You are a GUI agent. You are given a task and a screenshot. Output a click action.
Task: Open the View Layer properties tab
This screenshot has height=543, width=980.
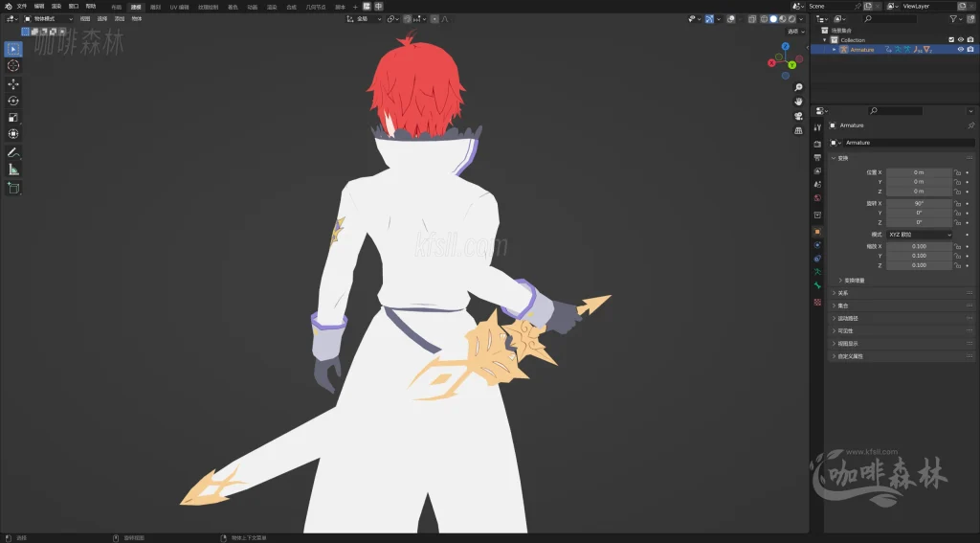[817, 170]
